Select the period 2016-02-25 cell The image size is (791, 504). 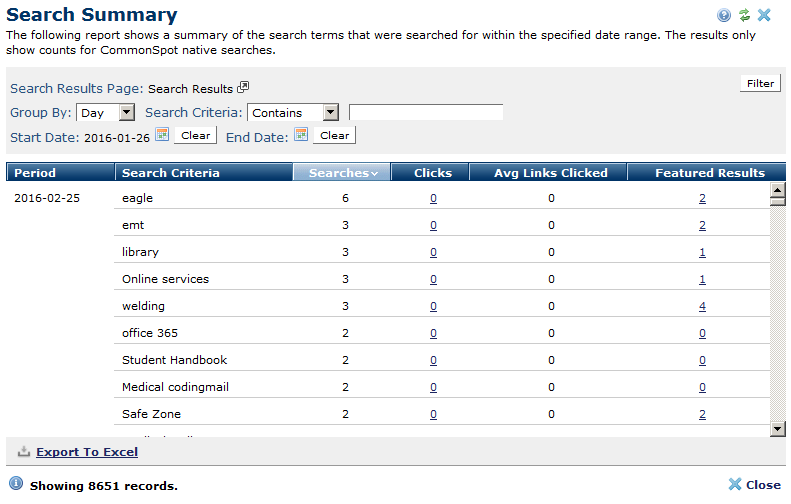pos(47,198)
